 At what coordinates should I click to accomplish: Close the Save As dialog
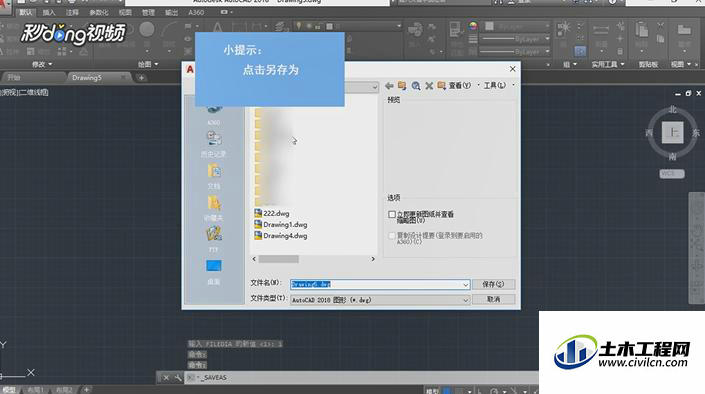(513, 69)
